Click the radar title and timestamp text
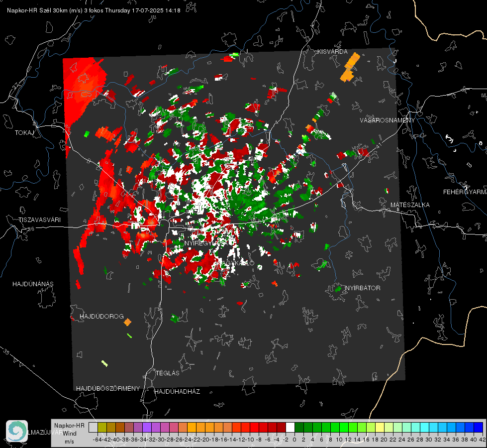Screen dimensions: 487x448 94,10
